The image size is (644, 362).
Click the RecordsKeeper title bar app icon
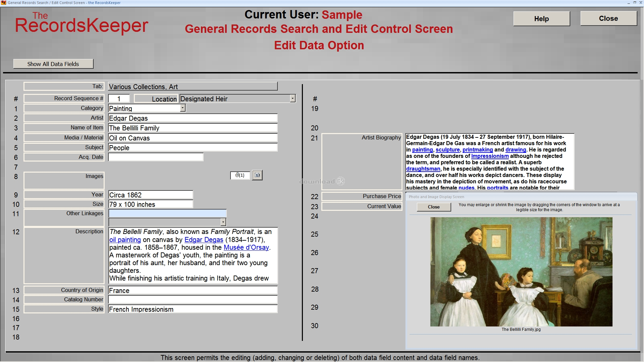pyautogui.click(x=4, y=3)
